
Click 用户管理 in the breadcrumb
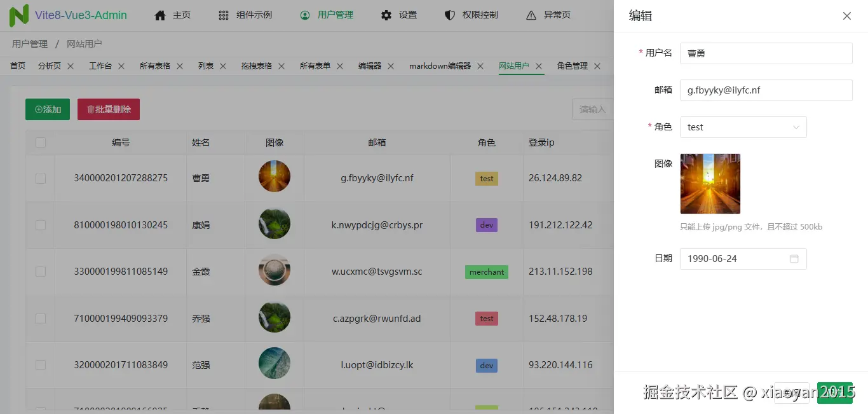click(x=30, y=44)
